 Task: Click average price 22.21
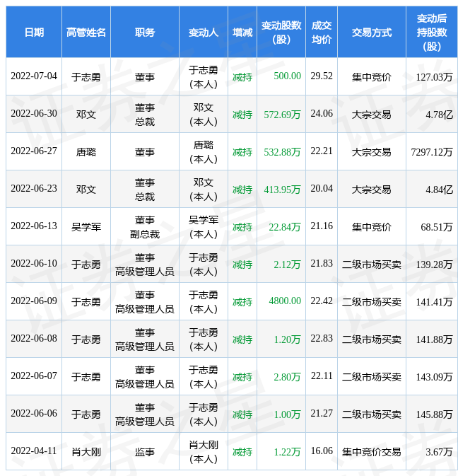click(322, 151)
